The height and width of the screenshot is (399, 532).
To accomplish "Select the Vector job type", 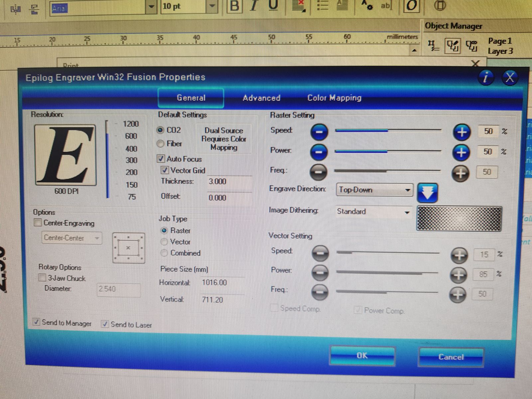I will [164, 242].
